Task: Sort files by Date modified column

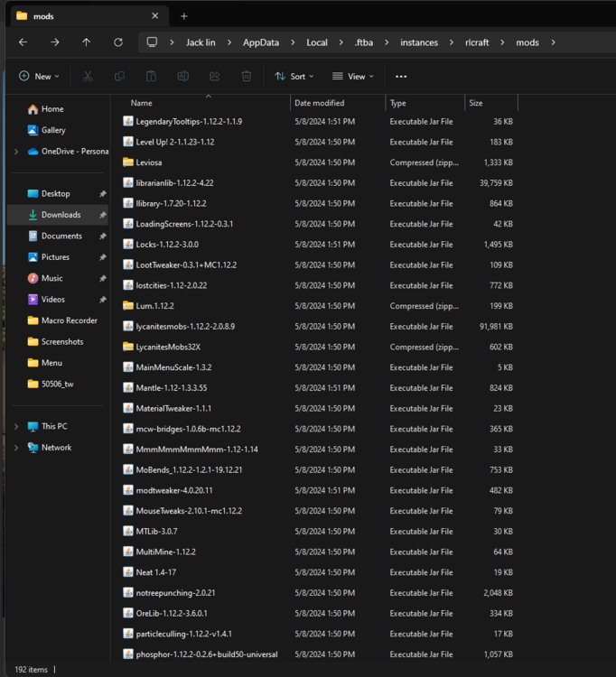Action: pos(319,103)
